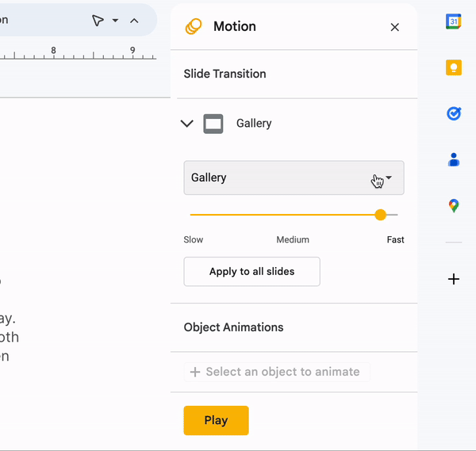476x451 pixels.
Task: Click the Gallery transition label
Action: click(254, 124)
